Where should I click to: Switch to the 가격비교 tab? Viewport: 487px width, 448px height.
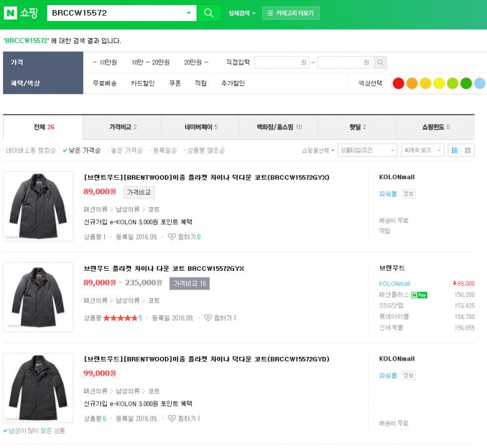click(122, 127)
